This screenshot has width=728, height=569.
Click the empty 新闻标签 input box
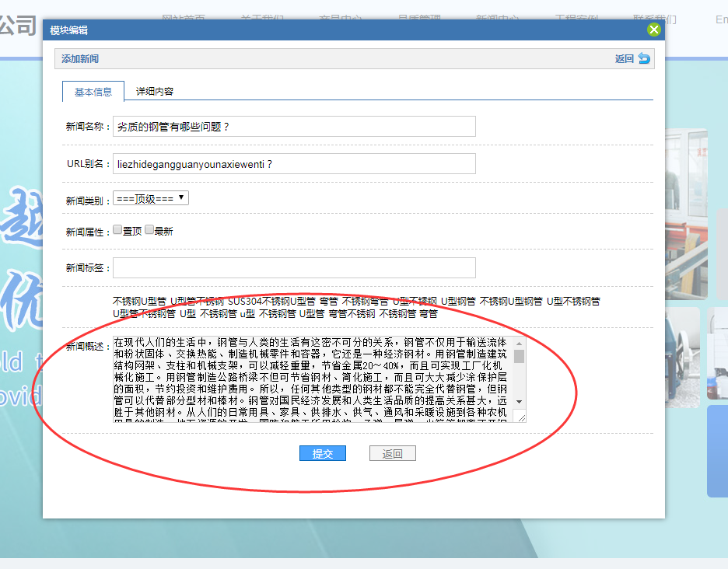(294, 267)
